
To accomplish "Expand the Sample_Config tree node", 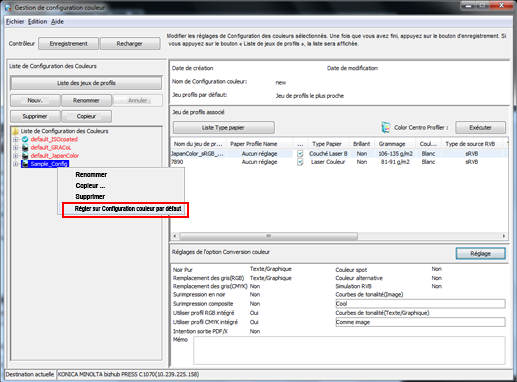I will [x=15, y=164].
